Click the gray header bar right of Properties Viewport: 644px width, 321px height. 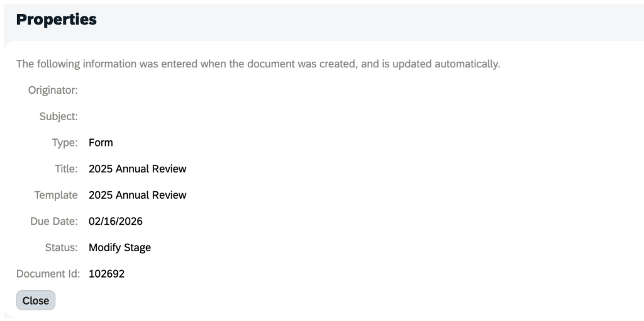(x=377, y=20)
